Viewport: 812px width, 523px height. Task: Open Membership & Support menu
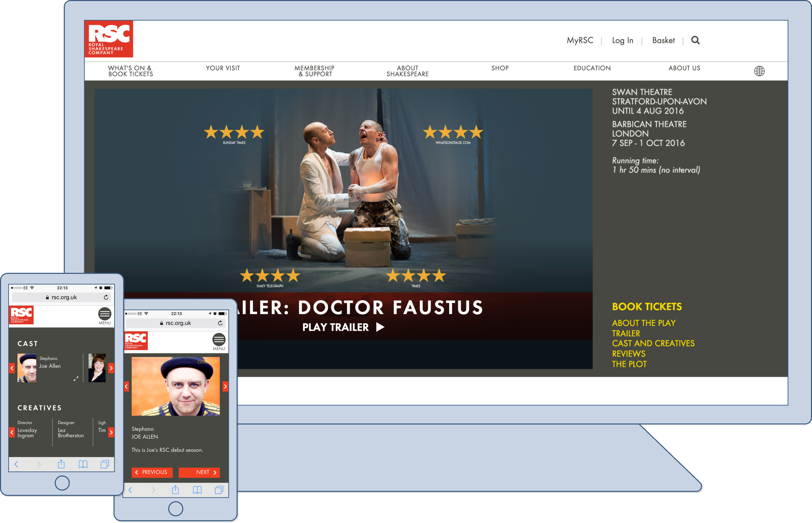[x=314, y=71]
